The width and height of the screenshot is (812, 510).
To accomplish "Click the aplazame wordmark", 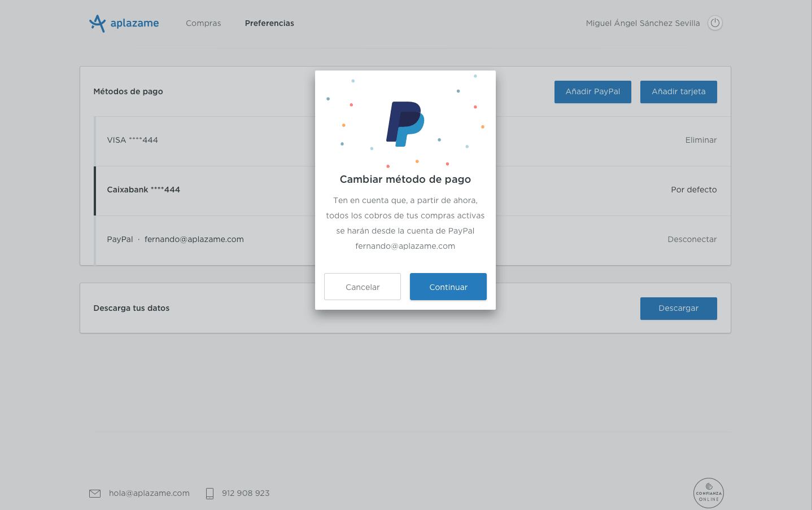I will 134,23.
